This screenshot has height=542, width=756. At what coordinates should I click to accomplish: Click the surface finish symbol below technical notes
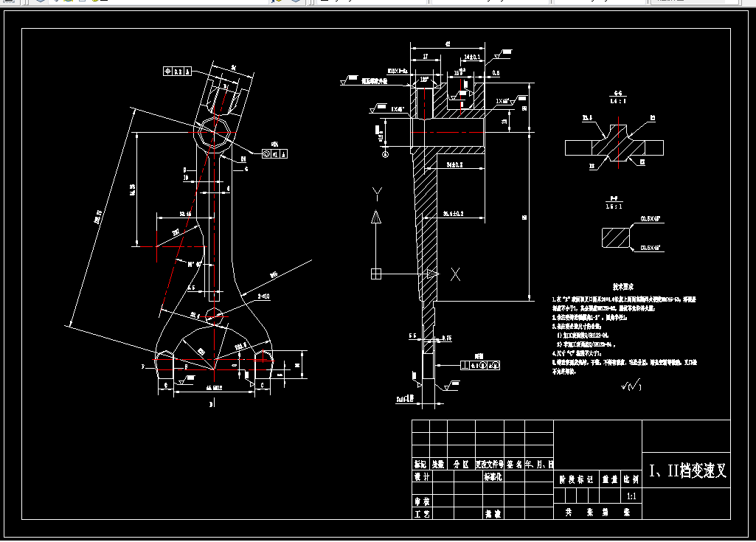coord(631,385)
